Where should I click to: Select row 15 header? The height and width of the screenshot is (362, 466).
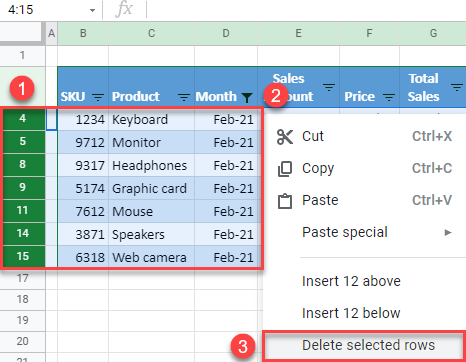[23, 257]
